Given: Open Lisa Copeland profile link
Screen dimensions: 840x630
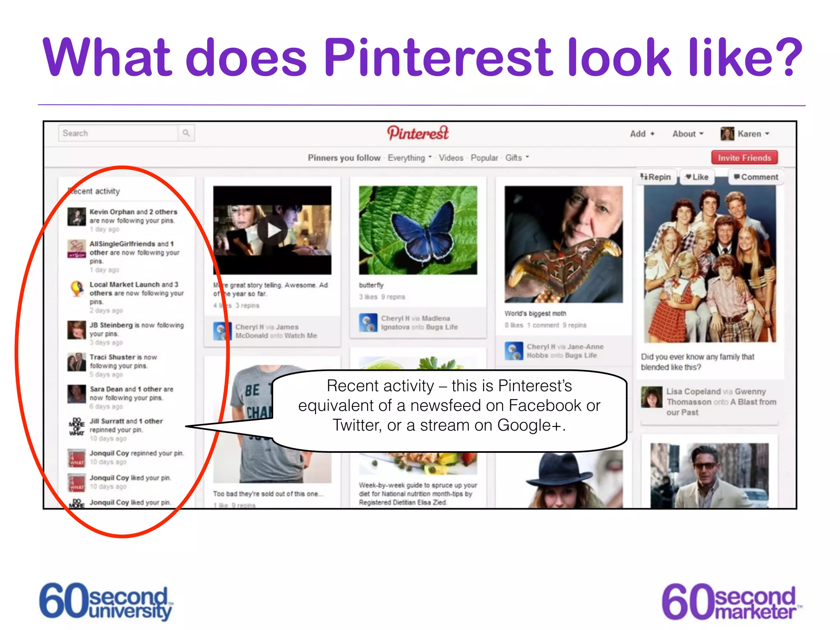Looking at the screenshot, I should [x=693, y=391].
